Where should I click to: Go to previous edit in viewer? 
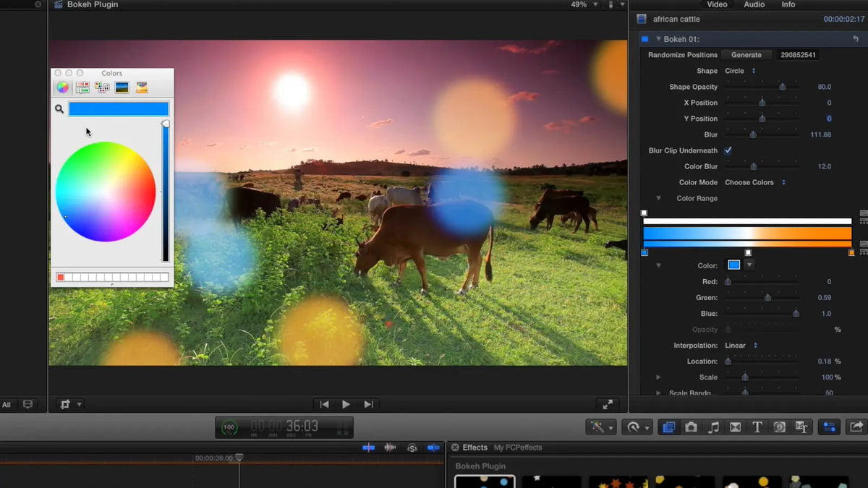coord(324,405)
